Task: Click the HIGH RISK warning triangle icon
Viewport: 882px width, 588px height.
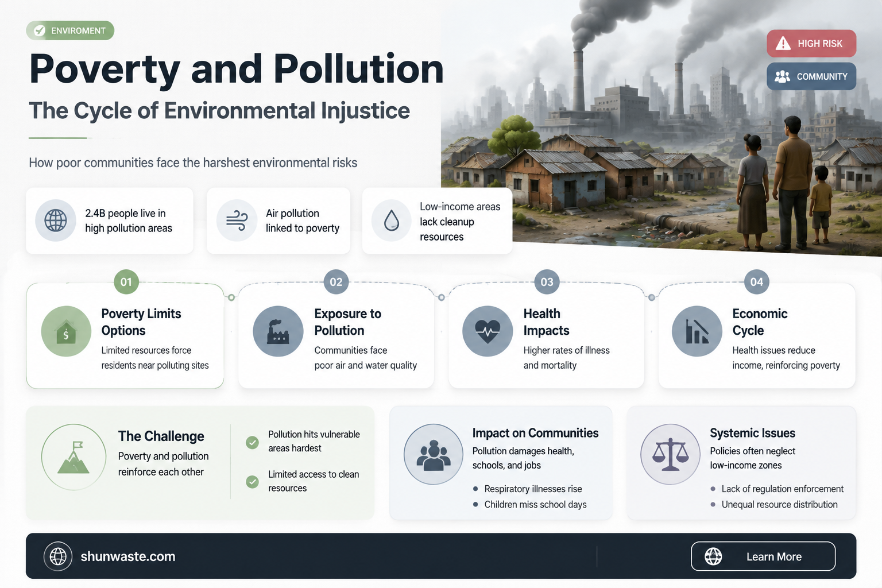Action: pyautogui.click(x=783, y=44)
